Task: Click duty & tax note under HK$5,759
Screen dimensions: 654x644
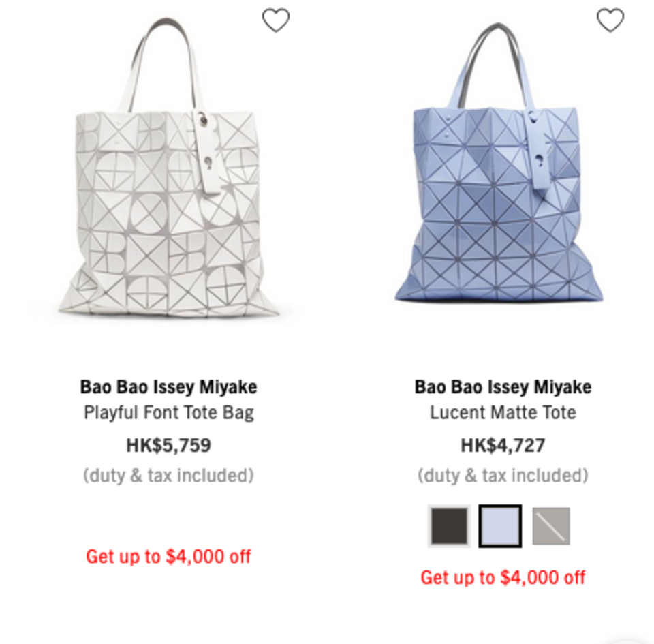Action: tap(168, 476)
